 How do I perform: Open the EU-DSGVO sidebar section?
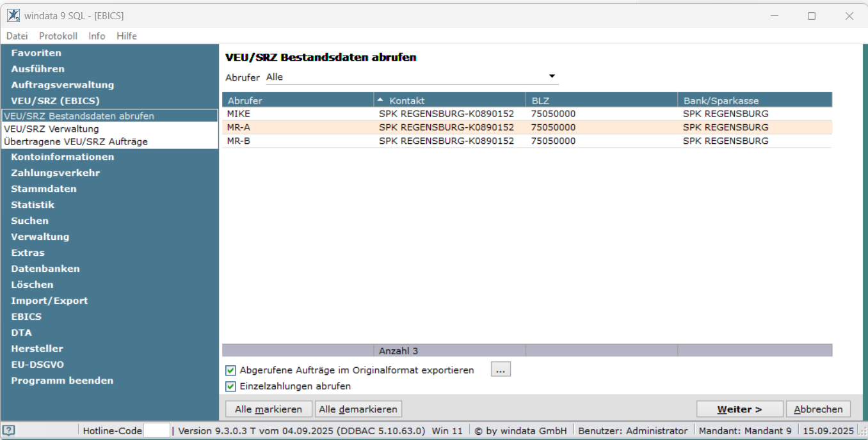coord(37,365)
